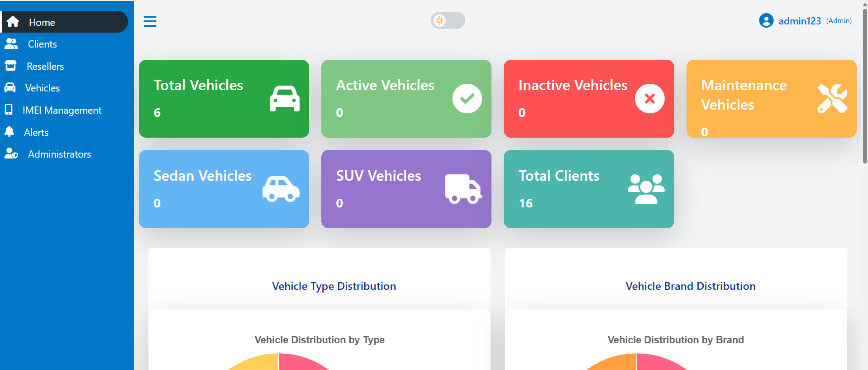Click the car icon on Total Vehicles card

[285, 98]
